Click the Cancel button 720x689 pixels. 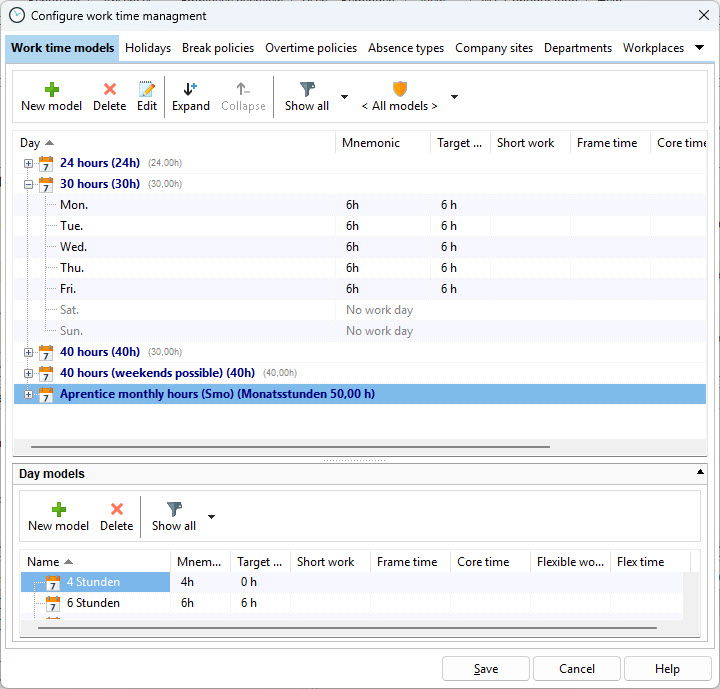tap(577, 669)
